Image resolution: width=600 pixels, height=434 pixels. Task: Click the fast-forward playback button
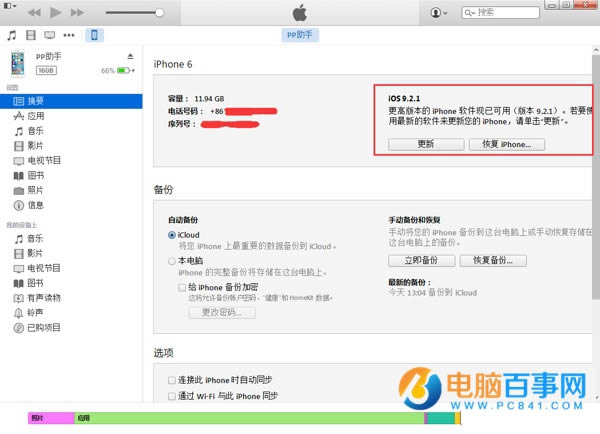(x=77, y=13)
